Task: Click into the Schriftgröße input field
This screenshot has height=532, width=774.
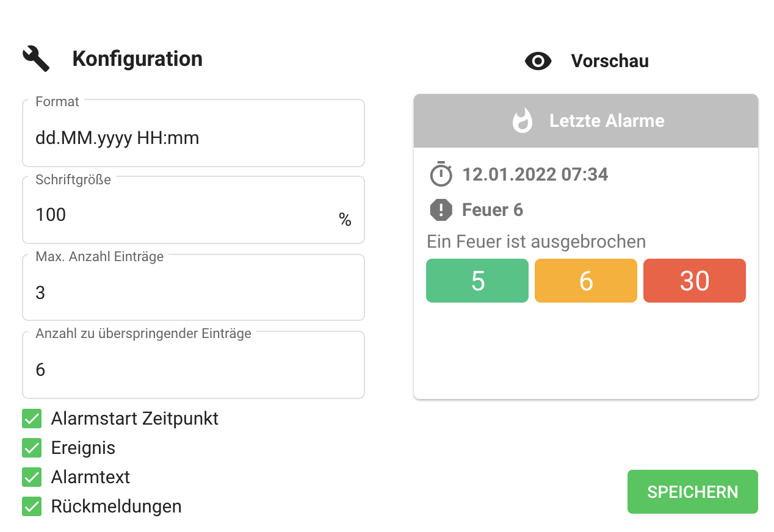Action: [183, 215]
